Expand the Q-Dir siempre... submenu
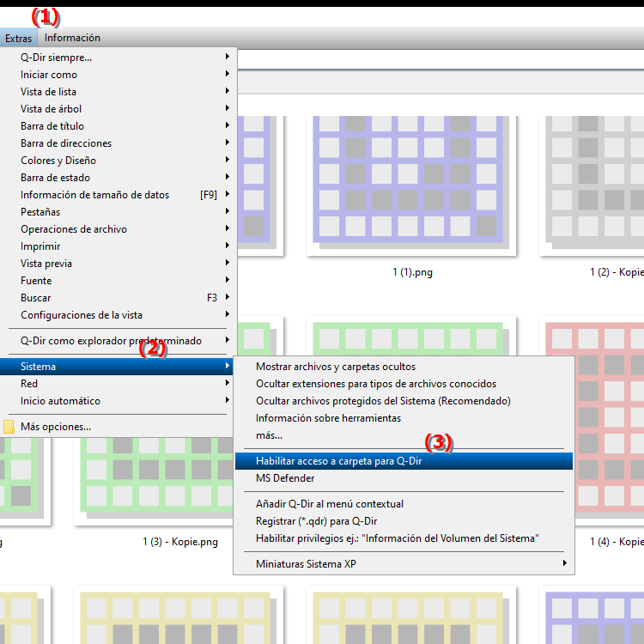The height and width of the screenshot is (644, 644). (x=118, y=57)
